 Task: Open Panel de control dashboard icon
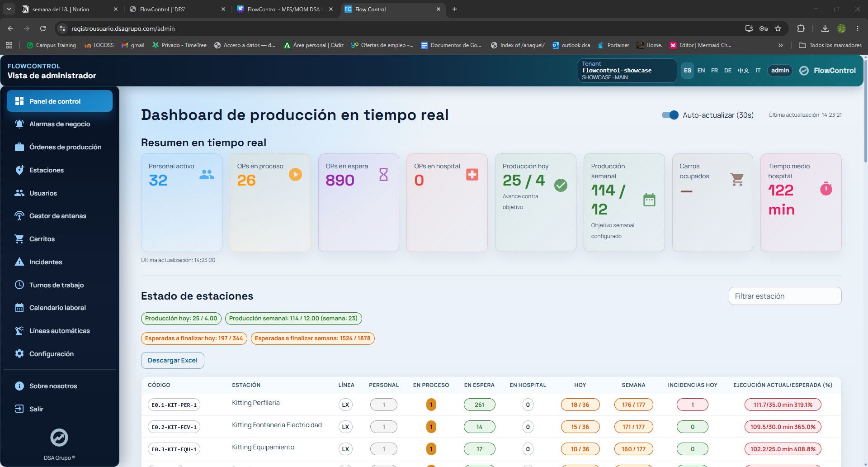coord(19,101)
